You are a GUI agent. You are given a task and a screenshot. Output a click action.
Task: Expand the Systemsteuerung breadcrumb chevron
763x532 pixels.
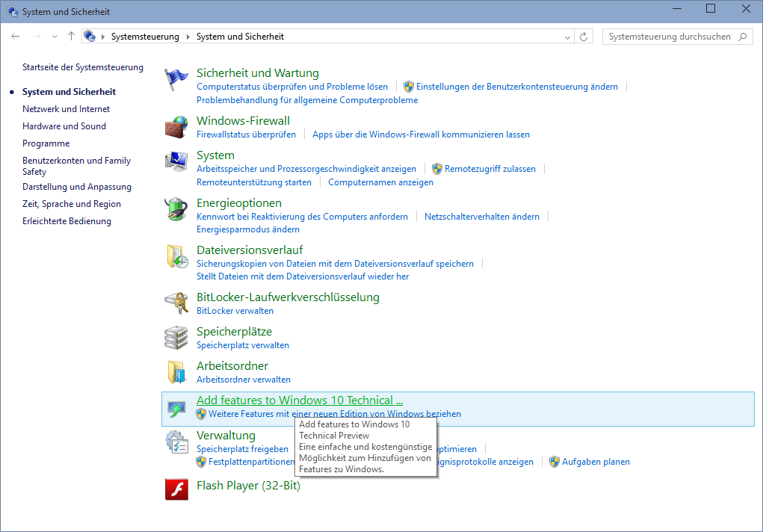tap(188, 37)
